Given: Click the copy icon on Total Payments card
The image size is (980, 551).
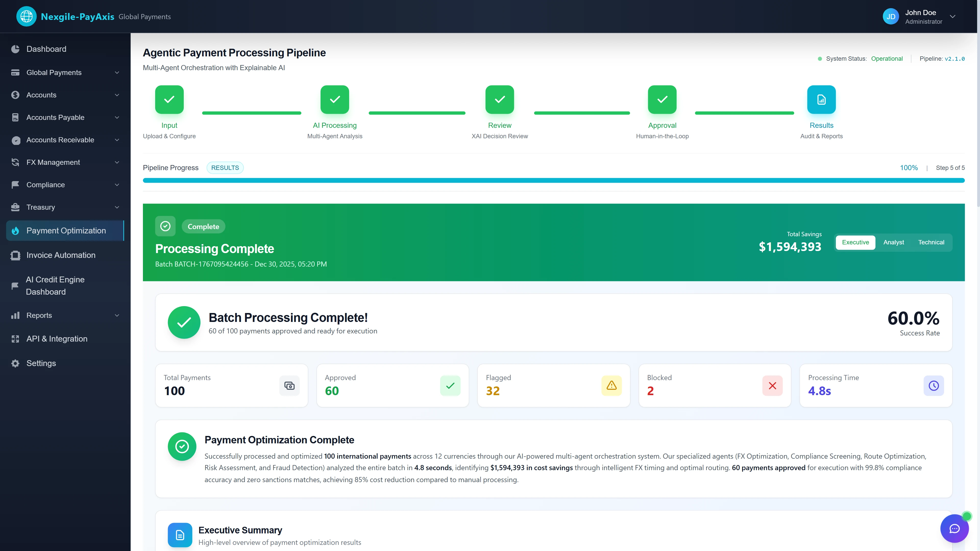Looking at the screenshot, I should pyautogui.click(x=289, y=386).
